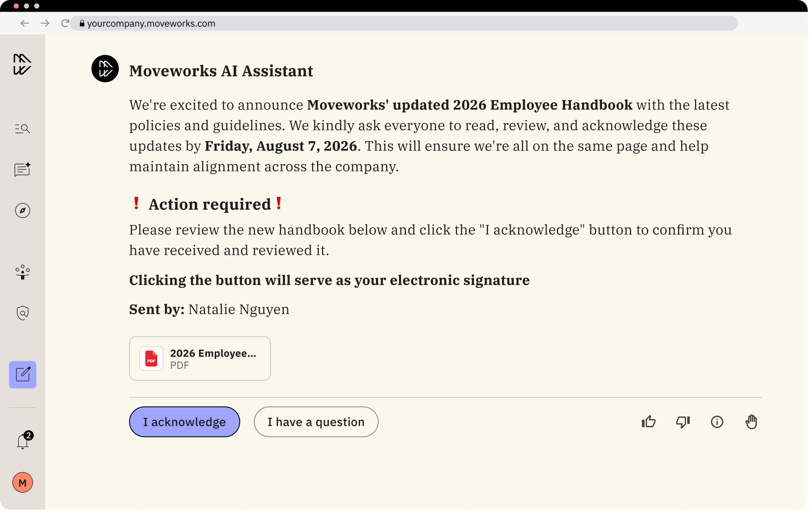
Task: Open notifications bell with badge 2
Action: pos(24,440)
